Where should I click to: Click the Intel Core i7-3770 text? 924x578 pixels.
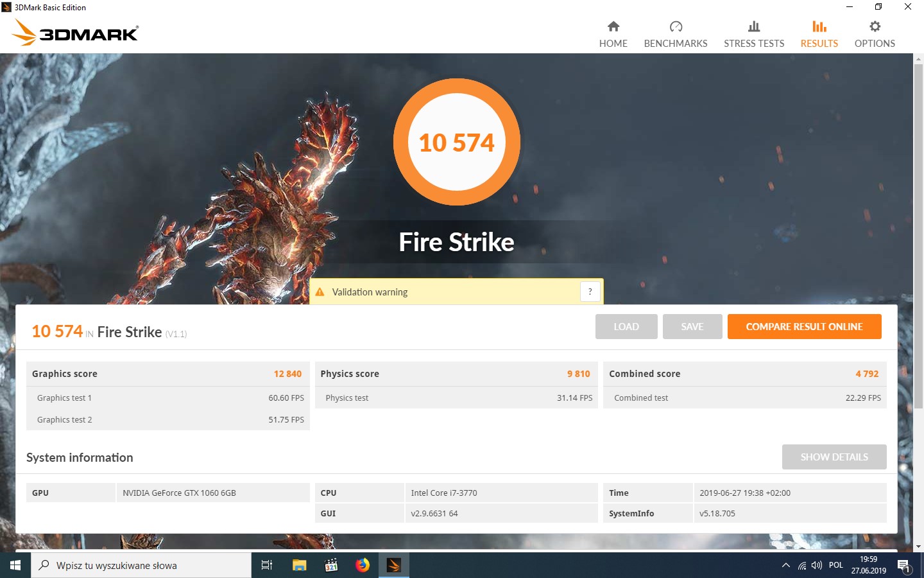444,493
